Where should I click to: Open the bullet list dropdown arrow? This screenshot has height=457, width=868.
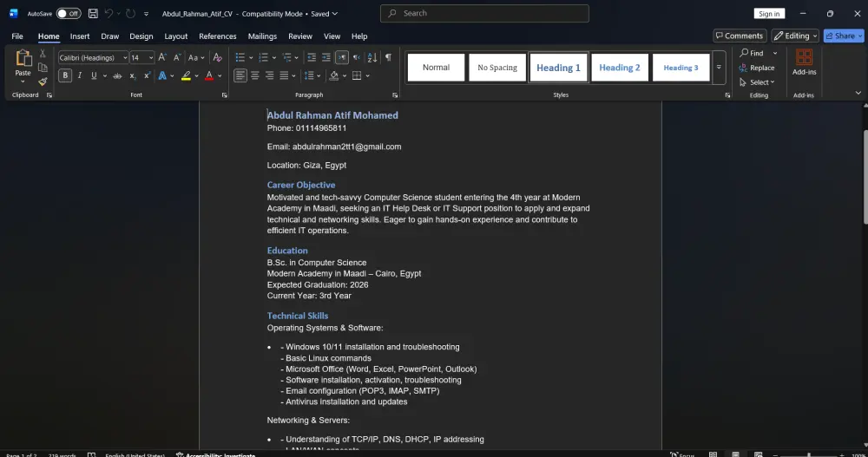tap(251, 57)
